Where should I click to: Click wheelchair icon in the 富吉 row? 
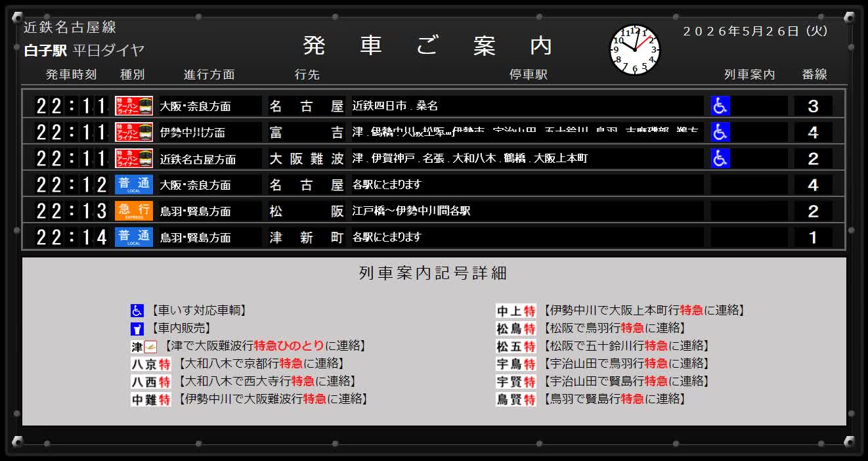coord(720,132)
